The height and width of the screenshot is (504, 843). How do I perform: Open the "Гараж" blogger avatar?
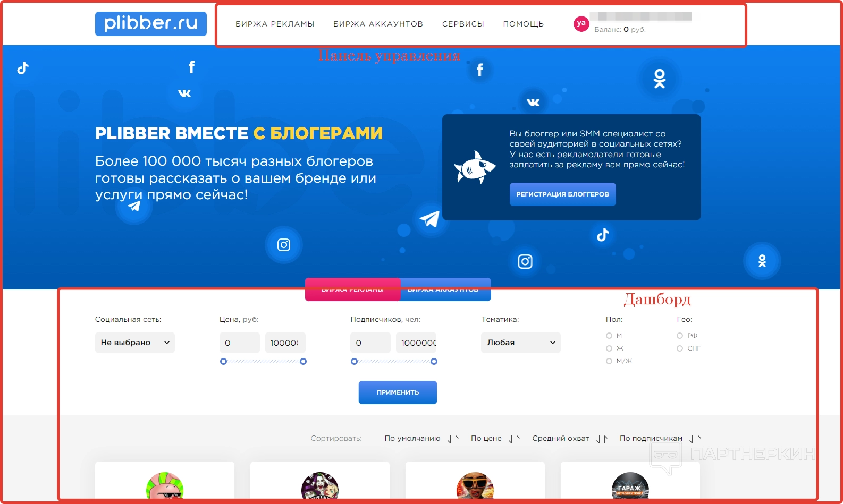630,486
